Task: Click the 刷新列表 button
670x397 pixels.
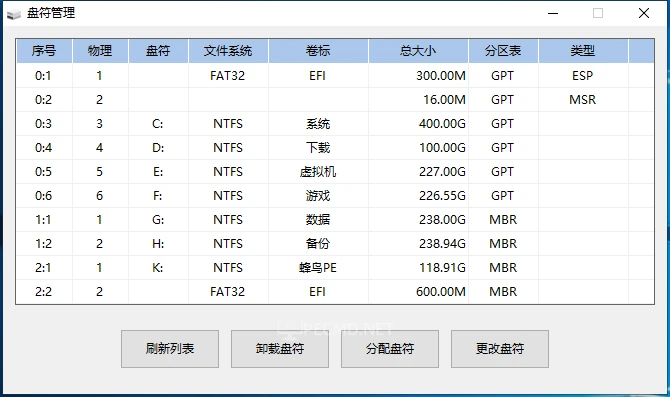Action: point(170,349)
